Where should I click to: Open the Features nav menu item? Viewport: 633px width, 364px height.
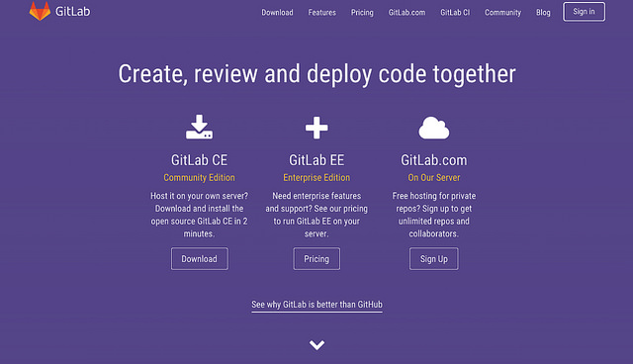[322, 13]
